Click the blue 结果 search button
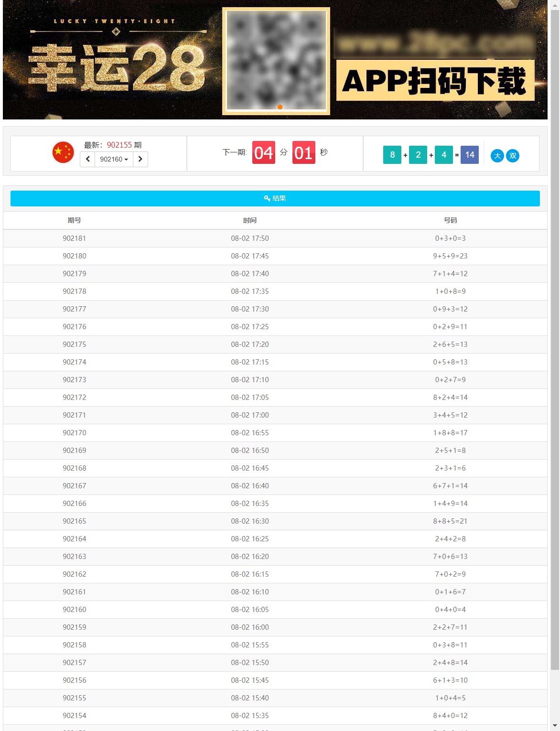Image resolution: width=560 pixels, height=731 pixels. pyautogui.click(x=275, y=198)
